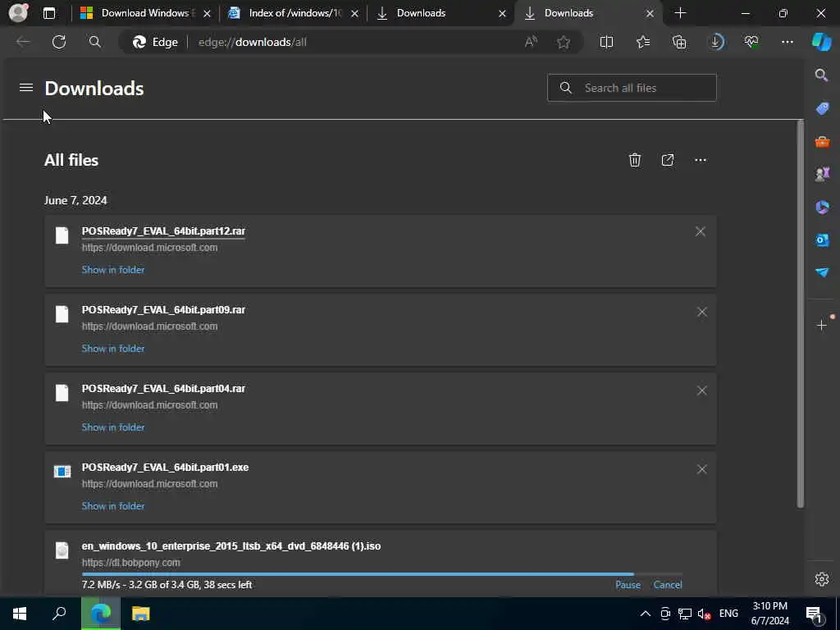Viewport: 840px width, 630px height.
Task: Open sidebar settings gear icon
Action: click(822, 578)
